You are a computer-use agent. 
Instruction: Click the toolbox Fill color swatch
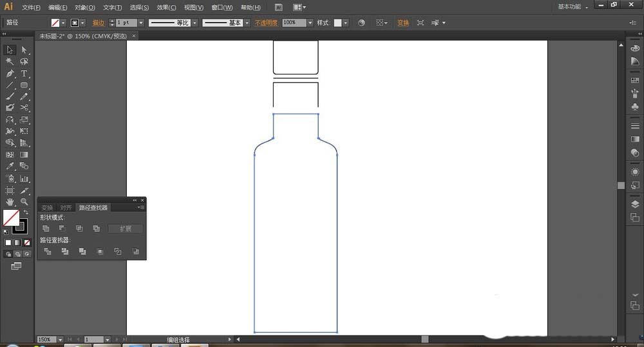pos(11,218)
